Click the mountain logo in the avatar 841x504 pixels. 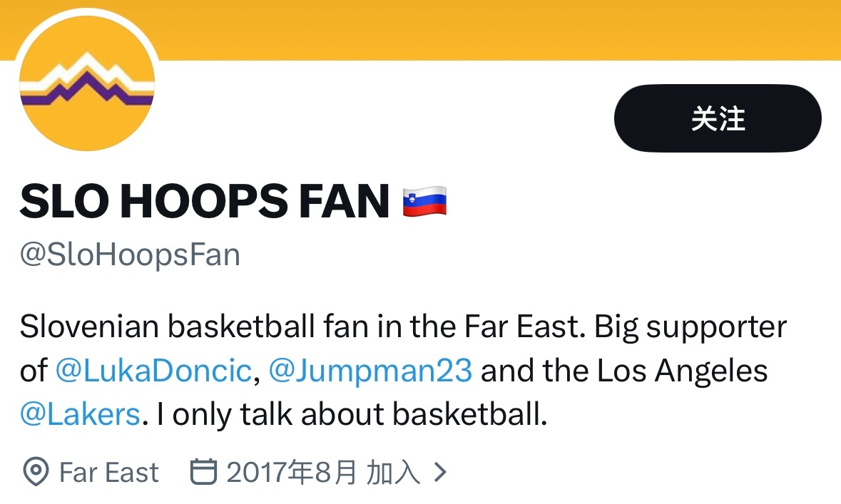[x=86, y=78]
